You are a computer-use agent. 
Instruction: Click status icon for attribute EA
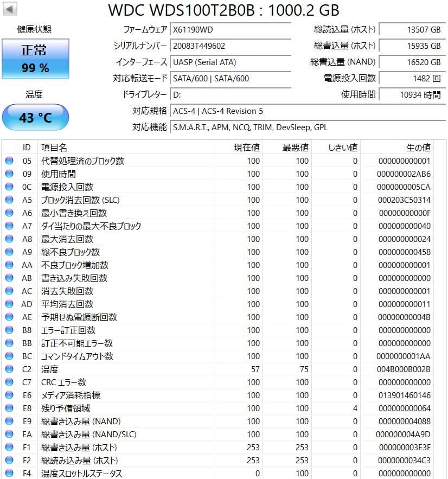coord(9,434)
